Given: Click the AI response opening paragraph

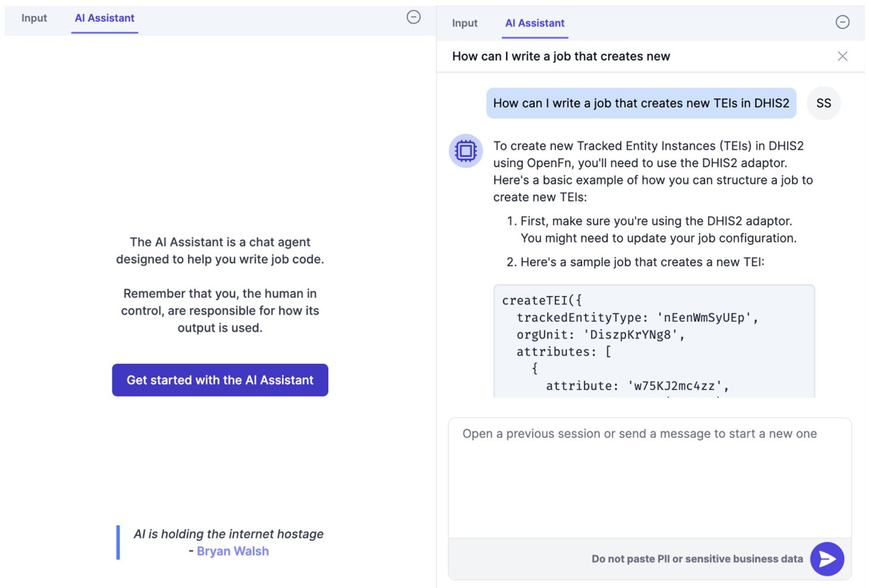Looking at the screenshot, I should click(x=652, y=171).
